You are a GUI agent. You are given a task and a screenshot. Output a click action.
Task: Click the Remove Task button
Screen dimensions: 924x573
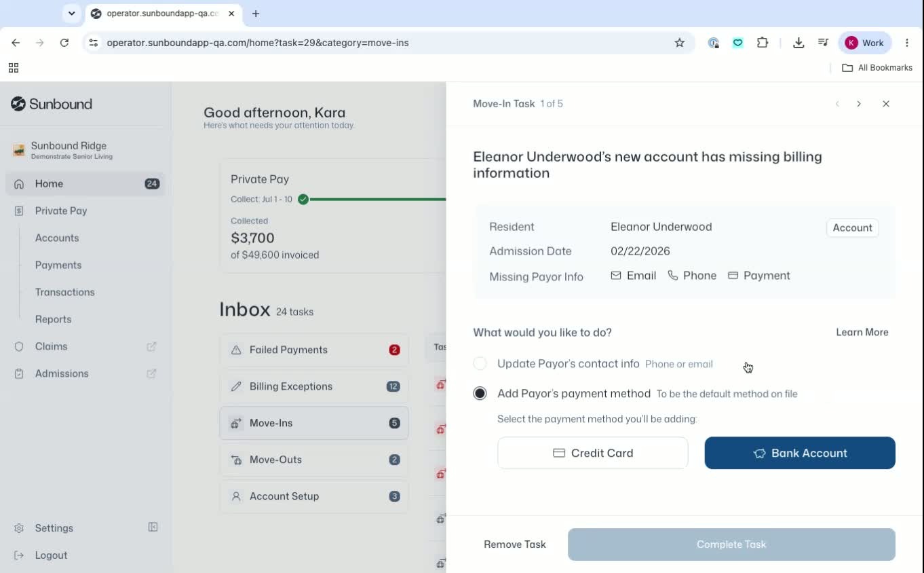515,544
